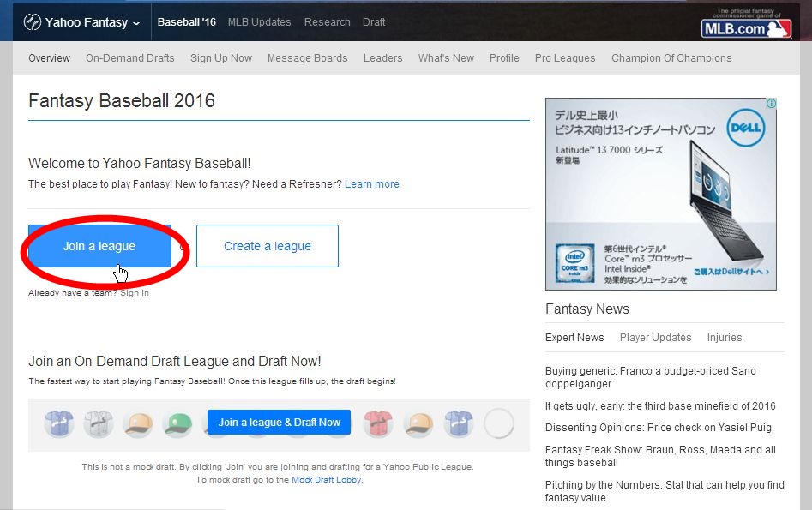812x510 pixels.
Task: Click the first blue jersey icon
Action: pos(59,423)
